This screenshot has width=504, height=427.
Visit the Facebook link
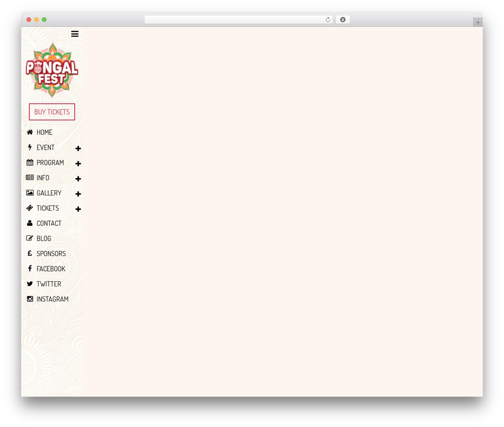click(x=51, y=269)
